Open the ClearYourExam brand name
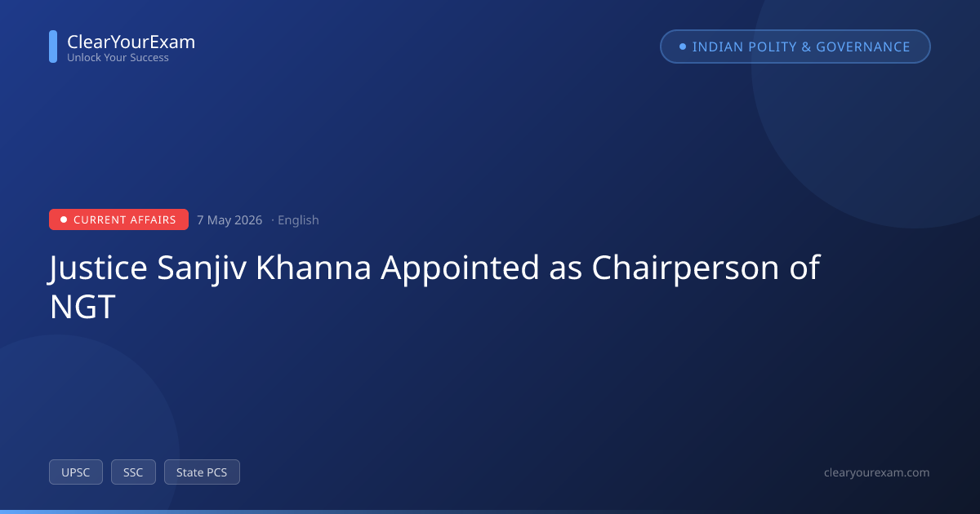980x514 pixels. tap(131, 42)
